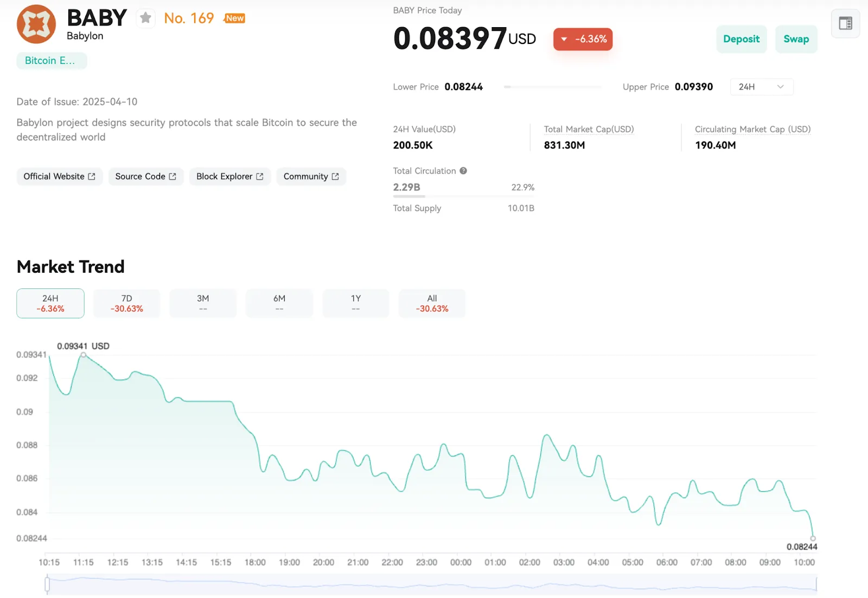Click the Circulating Market Cap (USD) label
Image resolution: width=868 pixels, height=598 pixels.
coord(752,129)
